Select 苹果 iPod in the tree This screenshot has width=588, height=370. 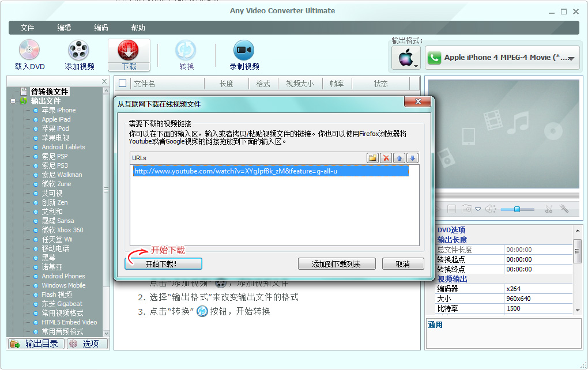(x=55, y=129)
